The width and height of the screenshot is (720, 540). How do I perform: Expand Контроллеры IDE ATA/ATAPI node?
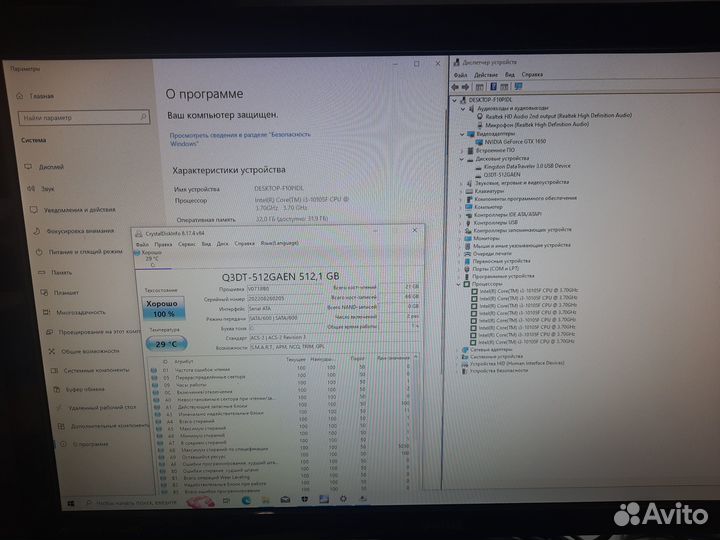click(x=461, y=215)
